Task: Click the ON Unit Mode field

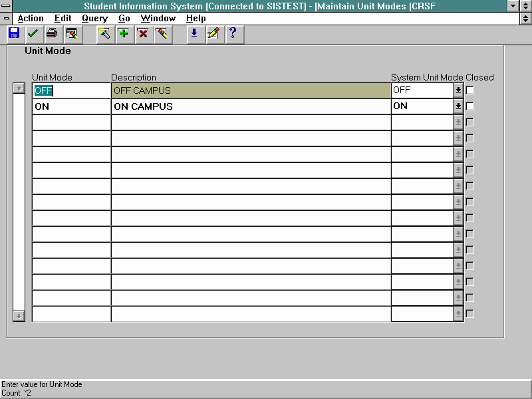Action: pyautogui.click(x=71, y=106)
